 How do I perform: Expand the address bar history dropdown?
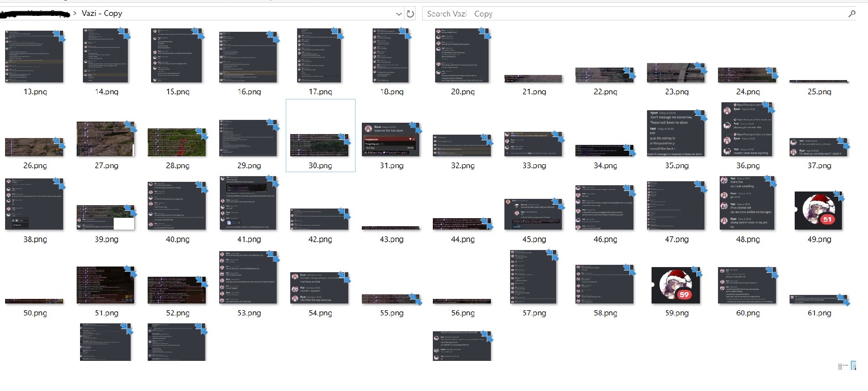(399, 14)
